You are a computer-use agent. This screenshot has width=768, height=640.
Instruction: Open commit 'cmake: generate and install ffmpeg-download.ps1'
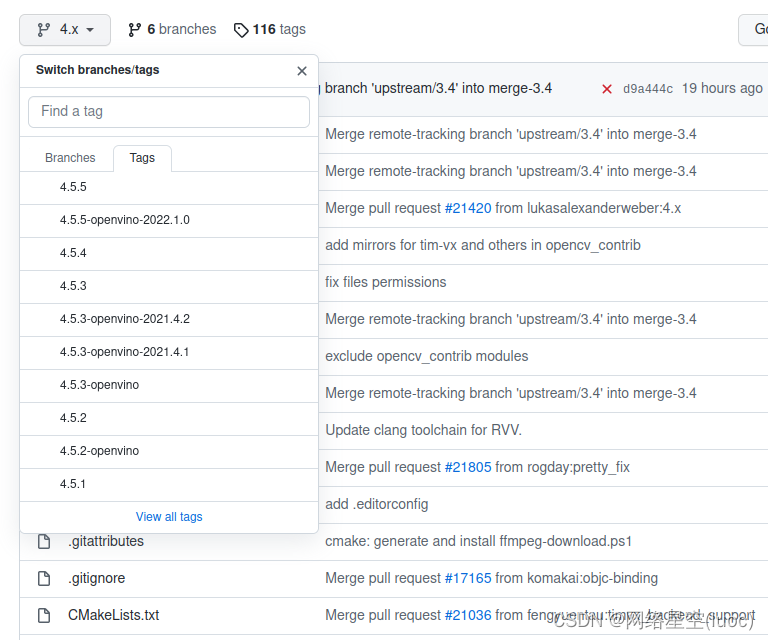coord(479,541)
